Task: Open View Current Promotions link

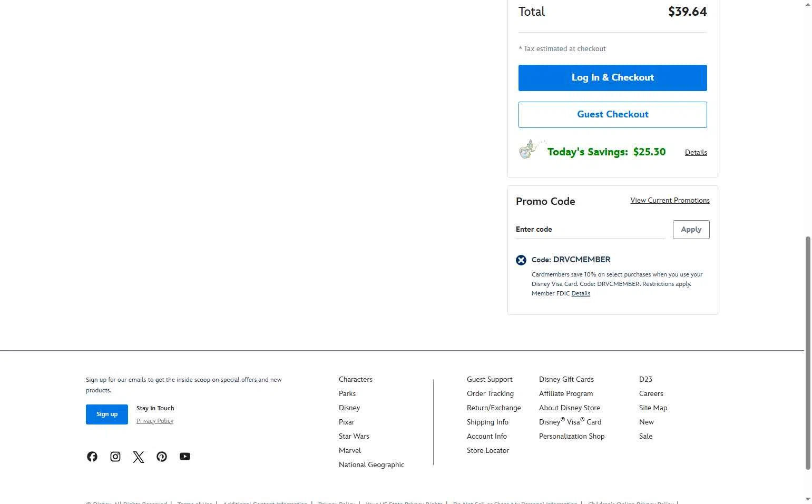Action: (670, 201)
